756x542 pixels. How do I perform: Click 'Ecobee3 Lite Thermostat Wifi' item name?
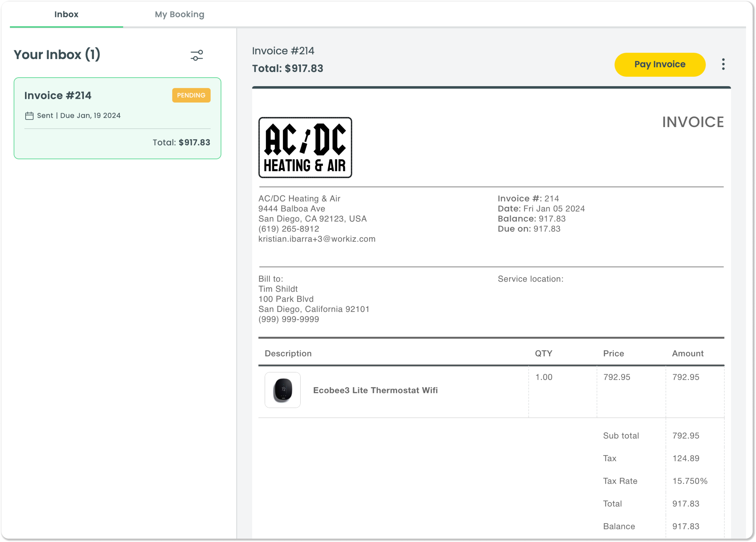(x=375, y=390)
